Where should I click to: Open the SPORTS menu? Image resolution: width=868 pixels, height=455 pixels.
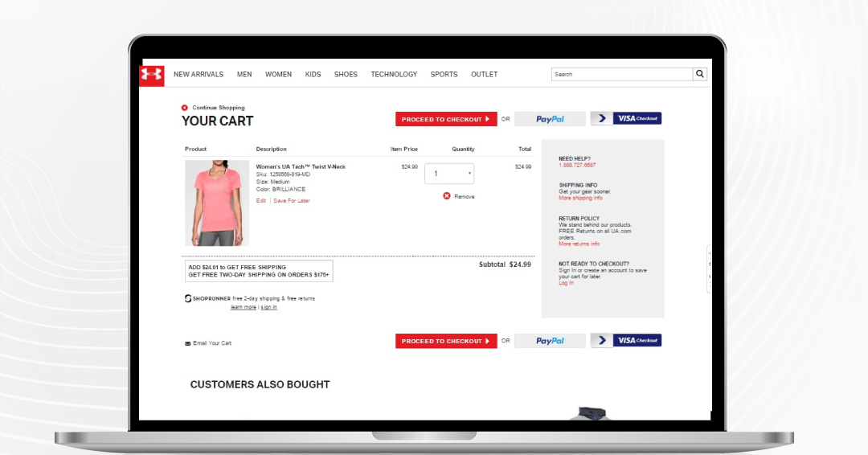pos(444,74)
